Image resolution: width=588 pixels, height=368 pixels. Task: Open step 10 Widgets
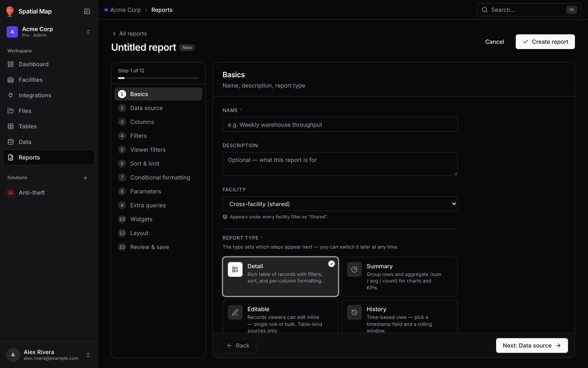[x=158, y=219]
